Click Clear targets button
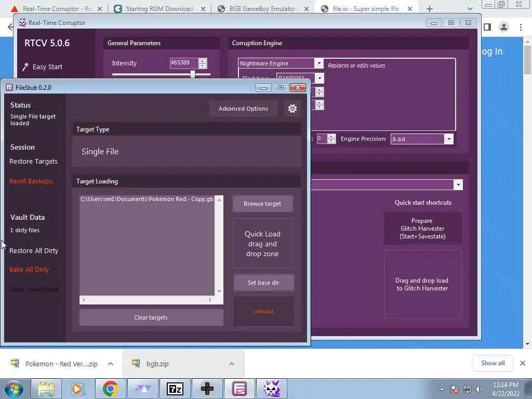Viewport: 532px width, 399px height. tap(151, 317)
